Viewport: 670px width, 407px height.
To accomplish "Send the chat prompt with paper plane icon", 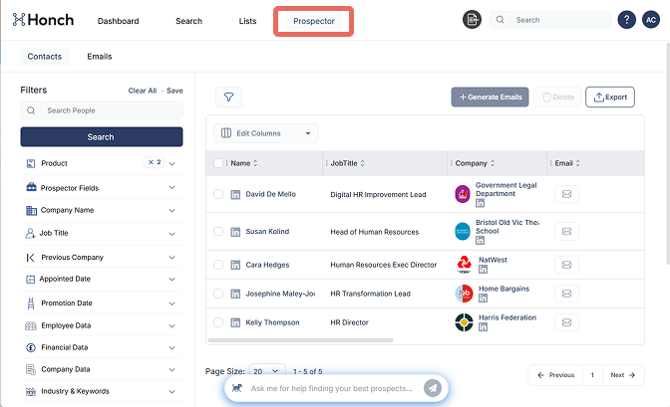I will (432, 388).
